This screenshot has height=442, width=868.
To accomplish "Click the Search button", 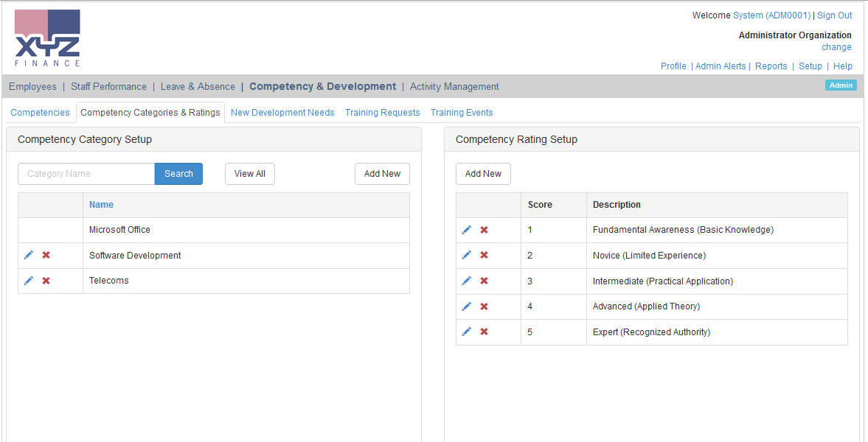I will pos(178,174).
